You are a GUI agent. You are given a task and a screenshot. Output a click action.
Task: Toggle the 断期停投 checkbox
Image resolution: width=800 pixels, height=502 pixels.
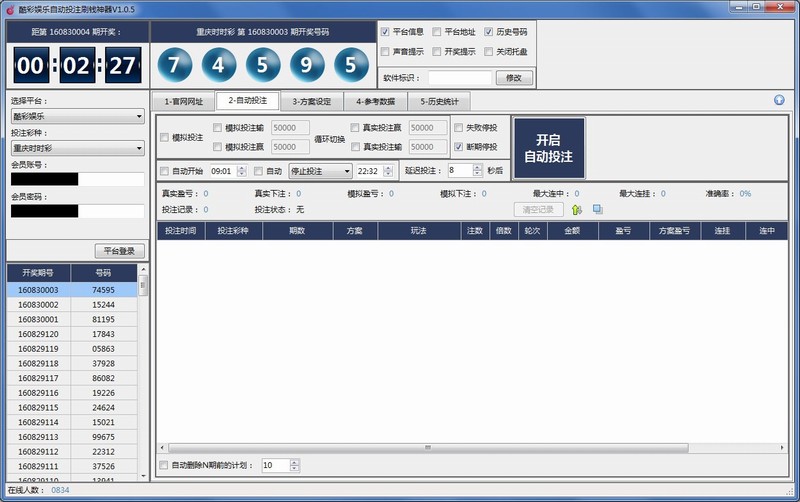tap(459, 147)
